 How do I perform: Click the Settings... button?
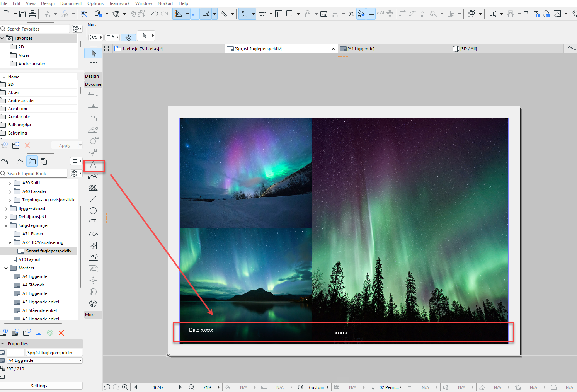click(41, 386)
